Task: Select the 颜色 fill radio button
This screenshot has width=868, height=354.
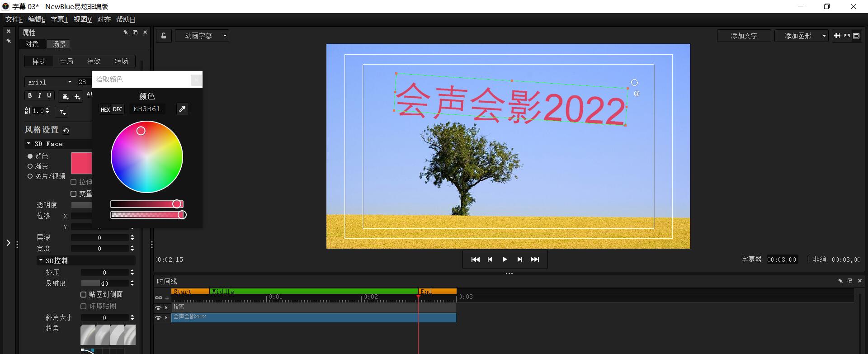Action: (x=30, y=156)
